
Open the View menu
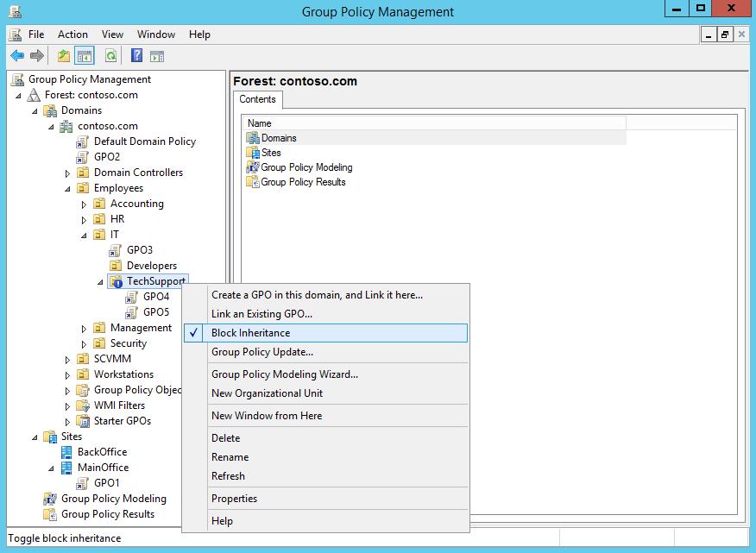click(112, 35)
